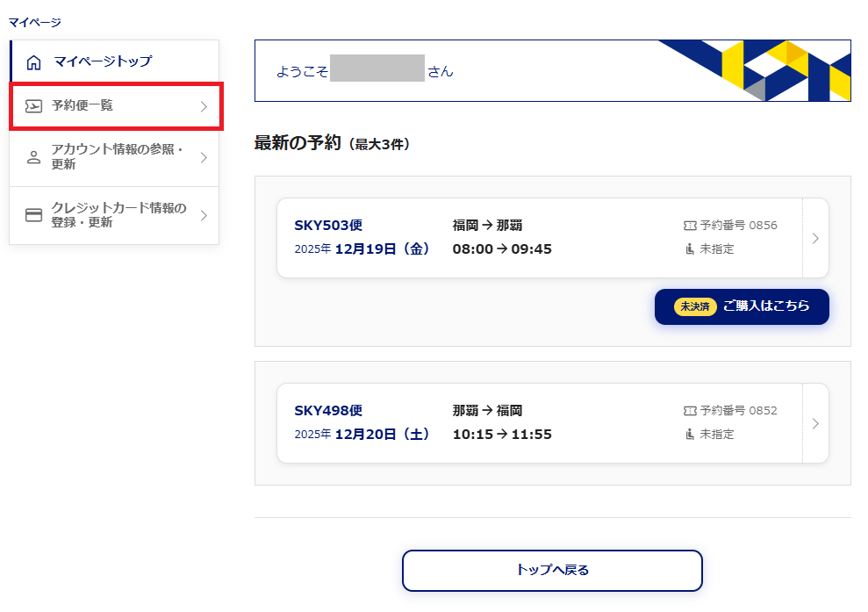The image size is (868, 612).
Task: Click the ticket icon beside 予約番号 0856
Action: click(689, 226)
